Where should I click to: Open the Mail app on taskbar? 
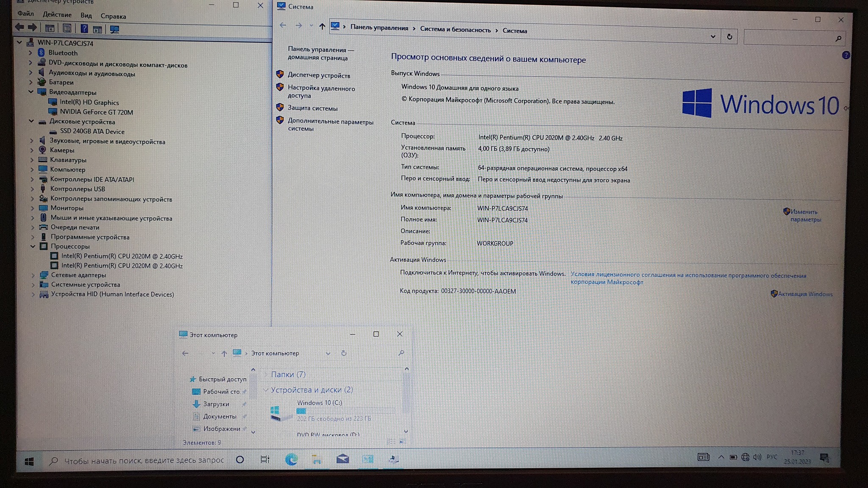(x=342, y=459)
